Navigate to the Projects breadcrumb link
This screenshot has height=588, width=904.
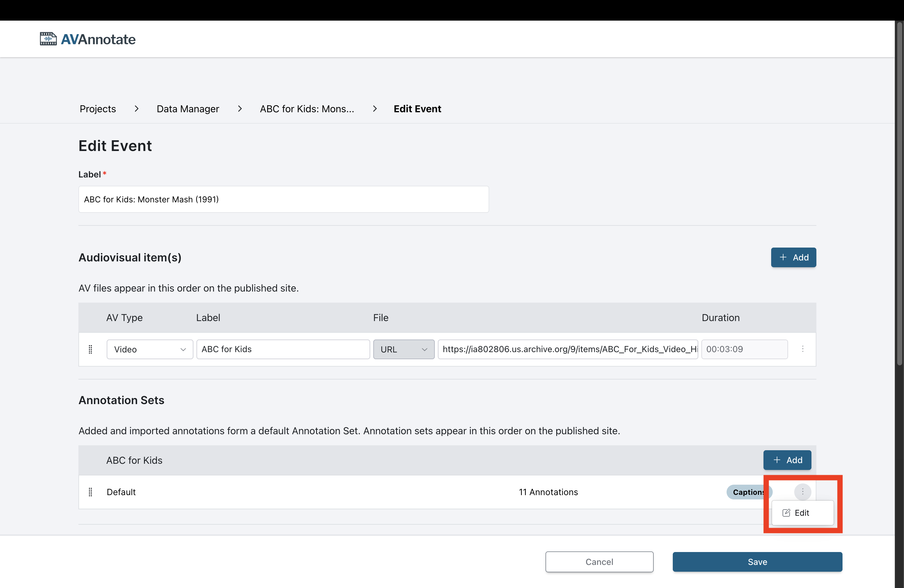click(97, 109)
